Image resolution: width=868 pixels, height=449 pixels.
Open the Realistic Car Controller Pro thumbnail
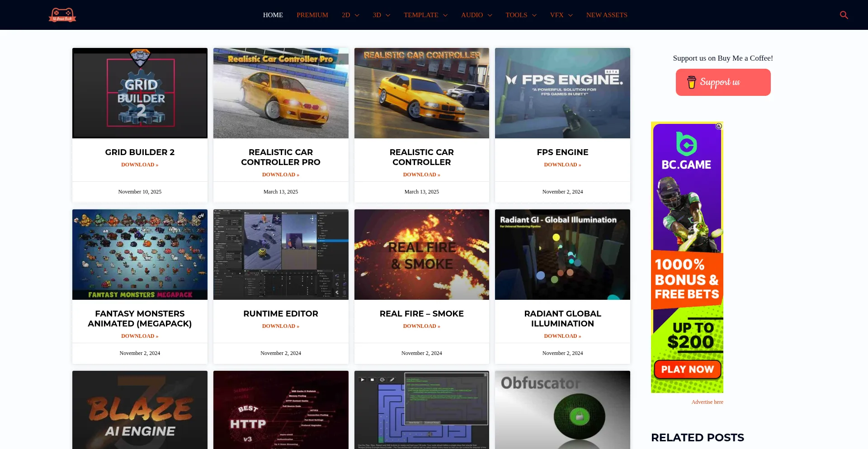tap(281, 93)
